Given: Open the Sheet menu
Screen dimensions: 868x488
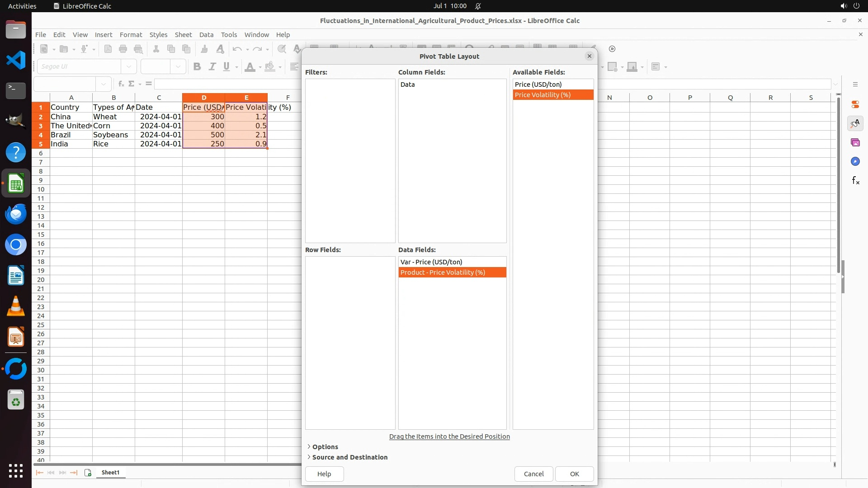Looking at the screenshot, I should point(183,35).
